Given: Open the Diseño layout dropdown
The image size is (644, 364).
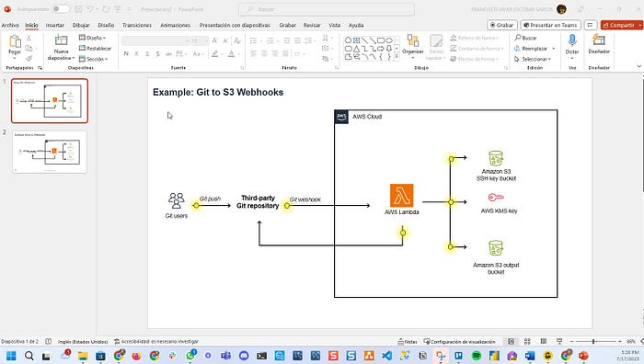Looking at the screenshot, I should pyautogui.click(x=92, y=38).
